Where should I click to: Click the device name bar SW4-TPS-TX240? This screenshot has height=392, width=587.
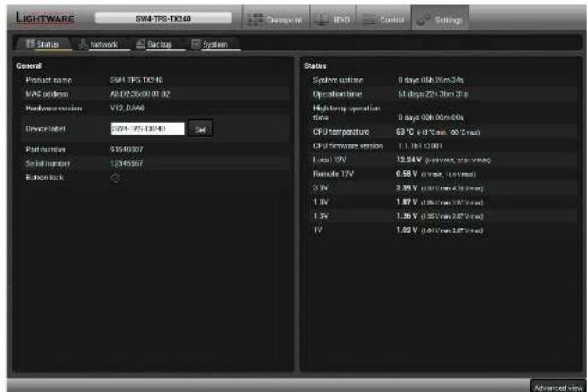tap(163, 18)
